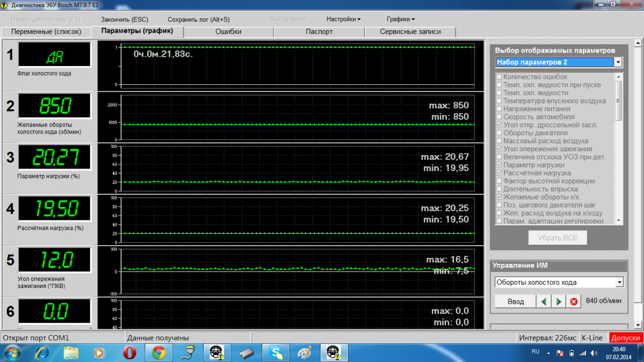
Task: Open the Paint palette icon in the taskbar
Action: (304, 352)
